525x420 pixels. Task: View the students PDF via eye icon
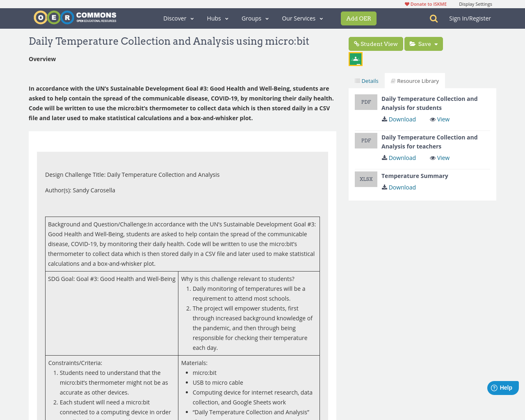tap(440, 119)
